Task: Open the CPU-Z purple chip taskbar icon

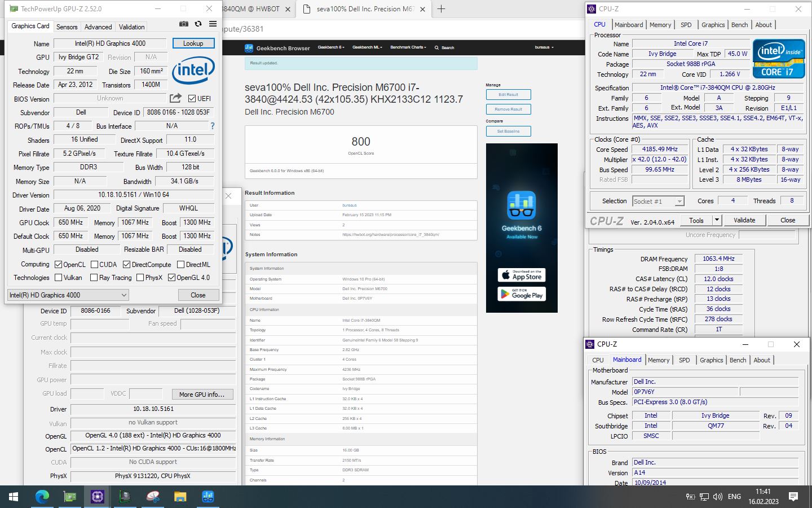Action: pos(98,497)
